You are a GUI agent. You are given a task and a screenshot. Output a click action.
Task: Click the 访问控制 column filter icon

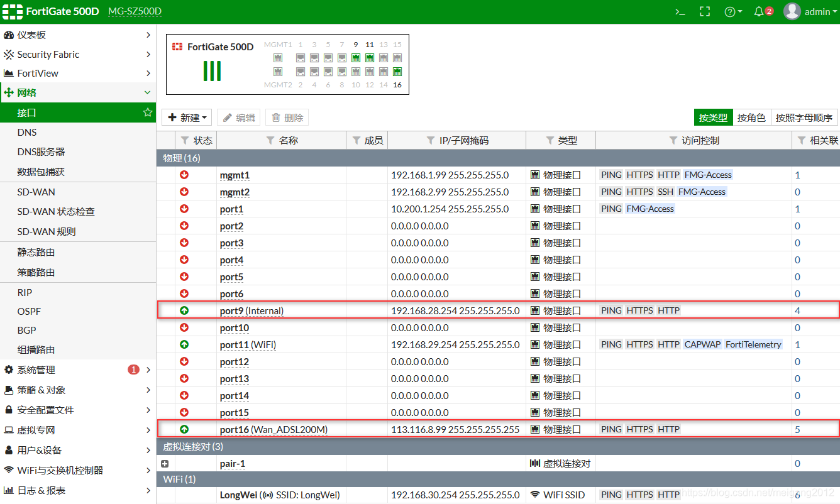[673, 140]
